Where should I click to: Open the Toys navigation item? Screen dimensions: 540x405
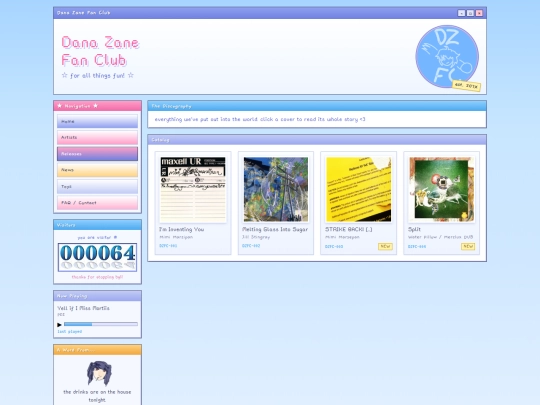pyautogui.click(x=97, y=186)
